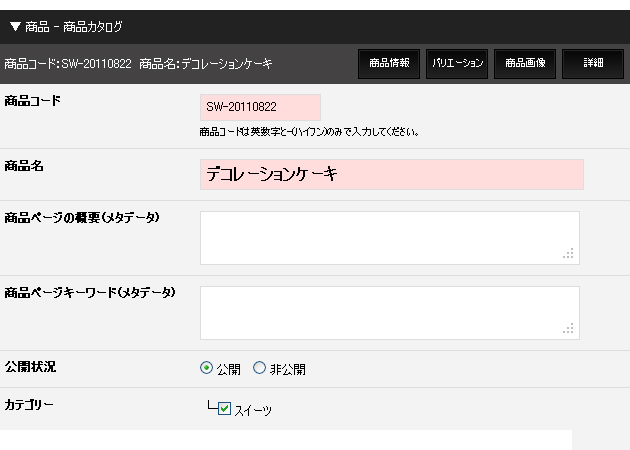
Task: Uncheck the スイーツ category checkbox
Action: (225, 409)
